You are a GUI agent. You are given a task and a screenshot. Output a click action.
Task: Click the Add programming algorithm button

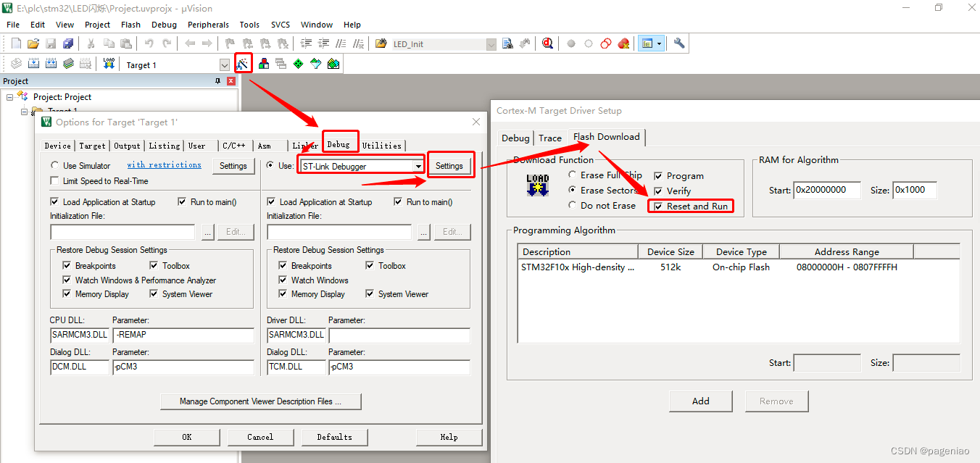click(x=701, y=401)
